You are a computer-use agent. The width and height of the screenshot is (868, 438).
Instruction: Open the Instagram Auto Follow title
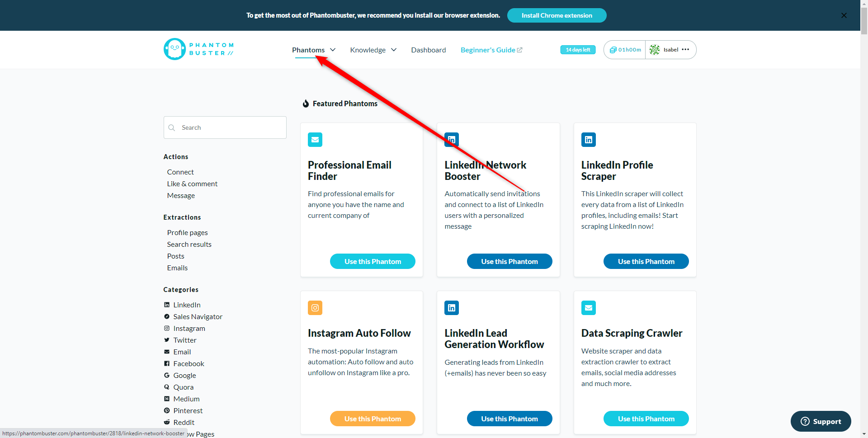359,333
